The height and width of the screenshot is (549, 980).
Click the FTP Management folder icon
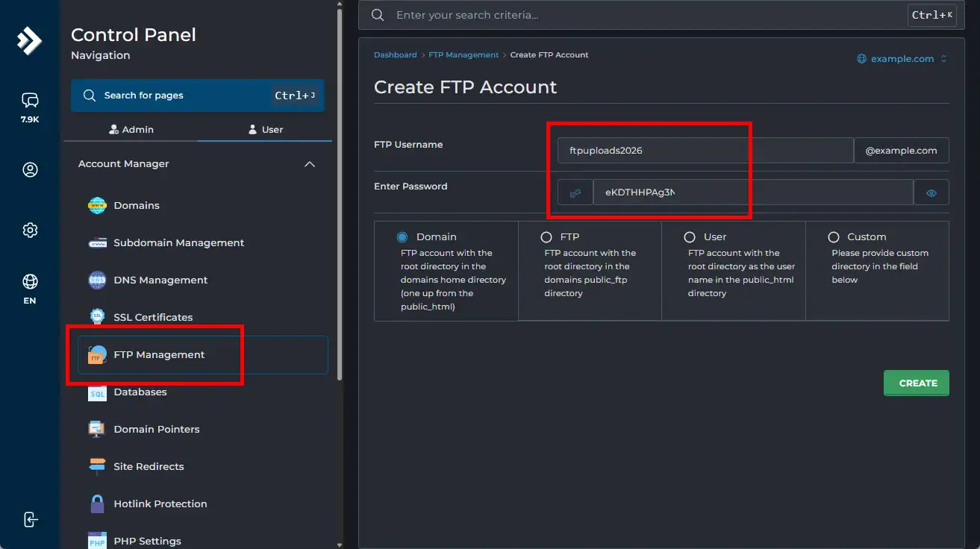pos(97,354)
